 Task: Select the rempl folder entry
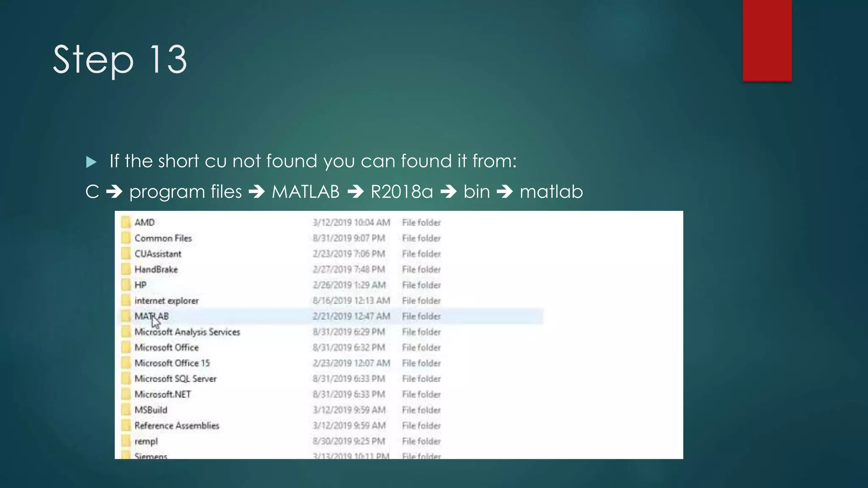146,441
